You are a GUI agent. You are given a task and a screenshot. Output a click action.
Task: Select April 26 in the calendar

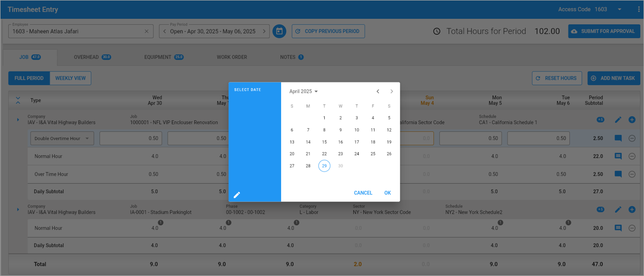point(389,154)
